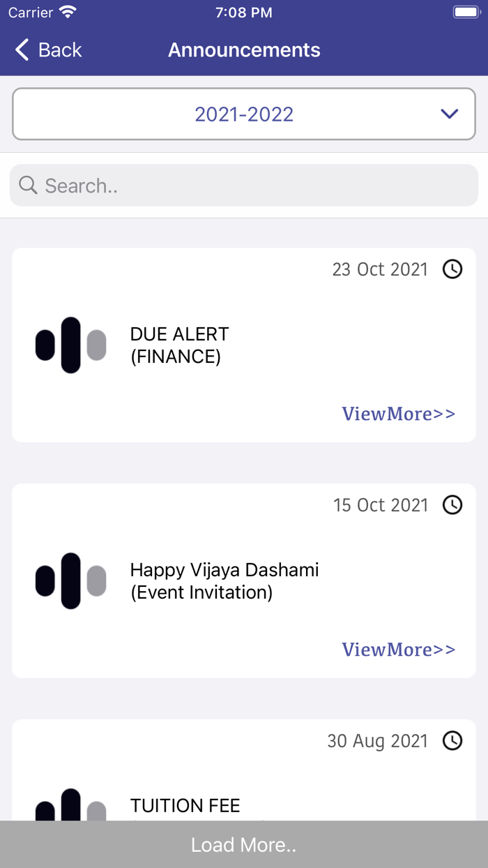The image size is (488, 868).
Task: Click the clock icon on DUE ALERT announcement
Action: tap(452, 269)
